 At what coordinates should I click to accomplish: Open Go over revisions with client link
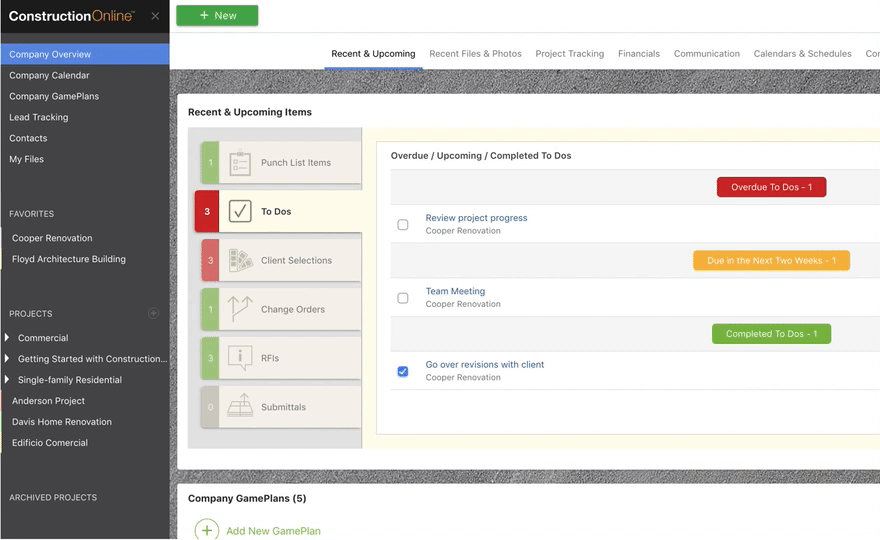point(484,365)
